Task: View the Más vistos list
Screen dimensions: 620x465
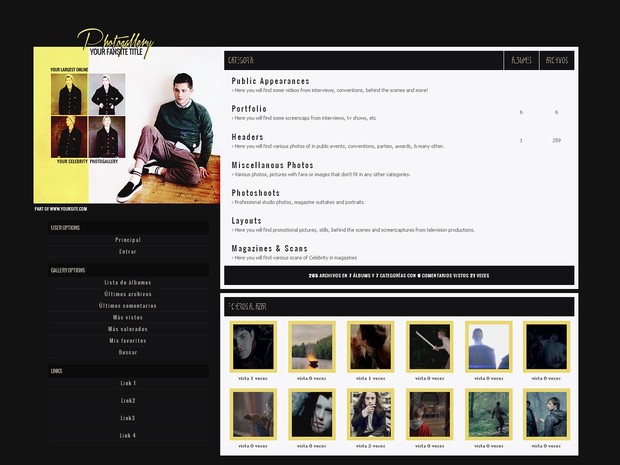Action: pyautogui.click(x=128, y=317)
